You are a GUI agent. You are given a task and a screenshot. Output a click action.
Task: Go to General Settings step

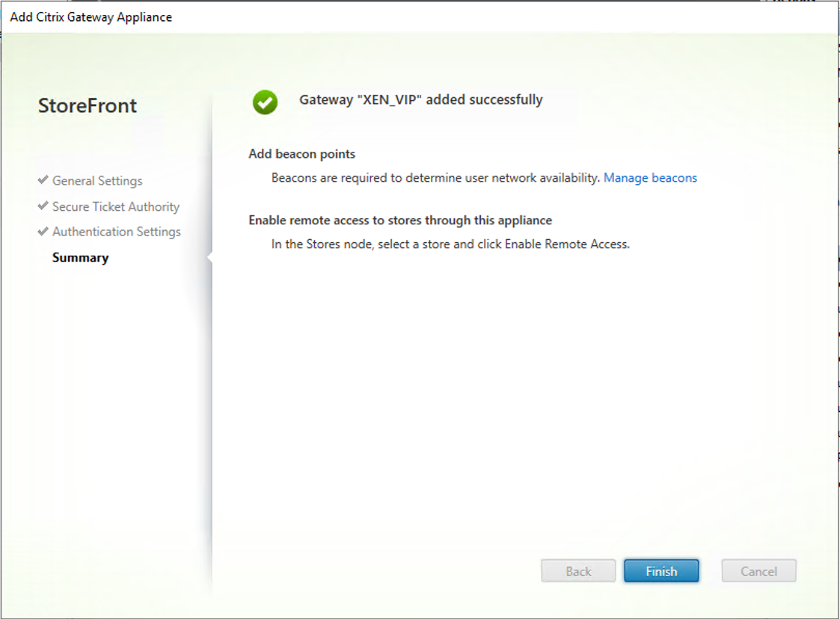tap(97, 181)
